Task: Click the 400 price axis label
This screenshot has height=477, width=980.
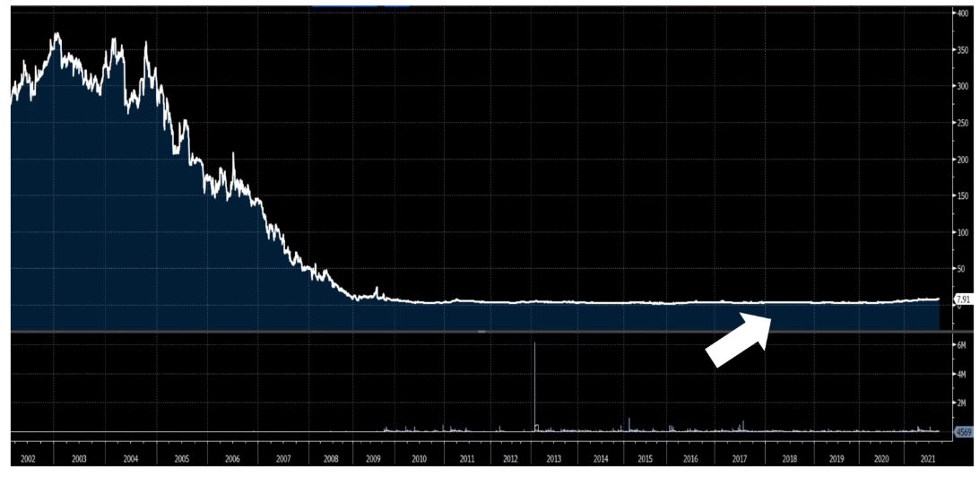Action: pos(963,13)
